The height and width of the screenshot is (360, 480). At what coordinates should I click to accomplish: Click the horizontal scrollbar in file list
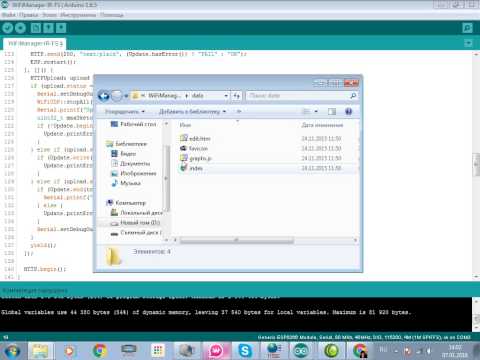click(x=237, y=240)
